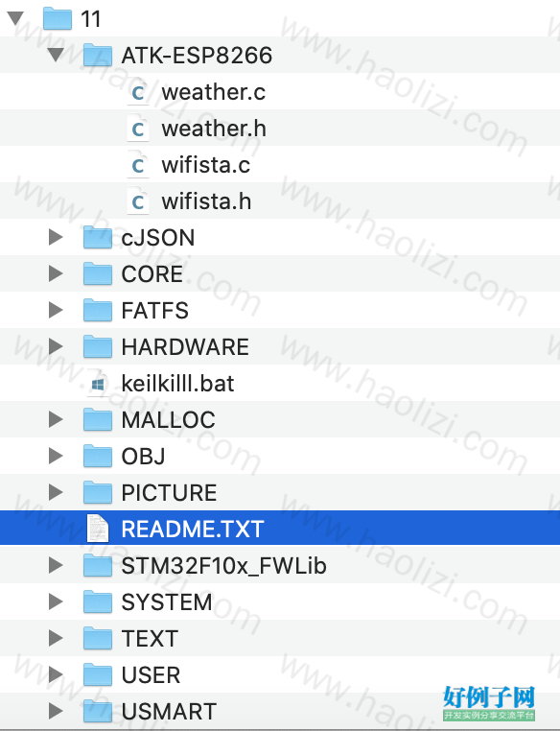This screenshot has height=731, width=560.
Task: Expand the USMART folder arrow
Action: click(56, 711)
